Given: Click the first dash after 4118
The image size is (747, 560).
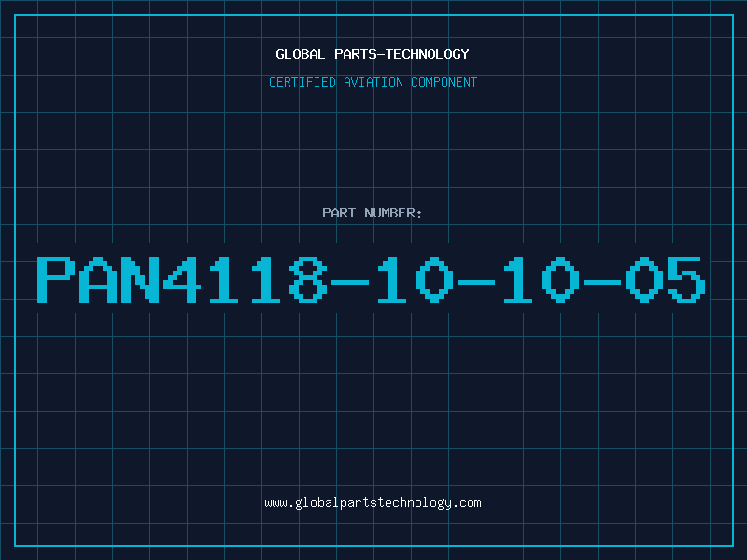Looking at the screenshot, I should [350, 283].
